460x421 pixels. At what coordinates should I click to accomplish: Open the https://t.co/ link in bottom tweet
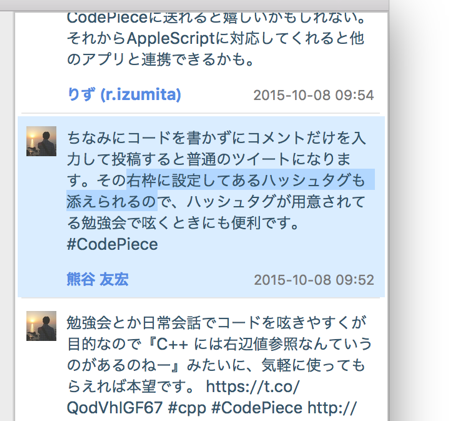[253, 387]
